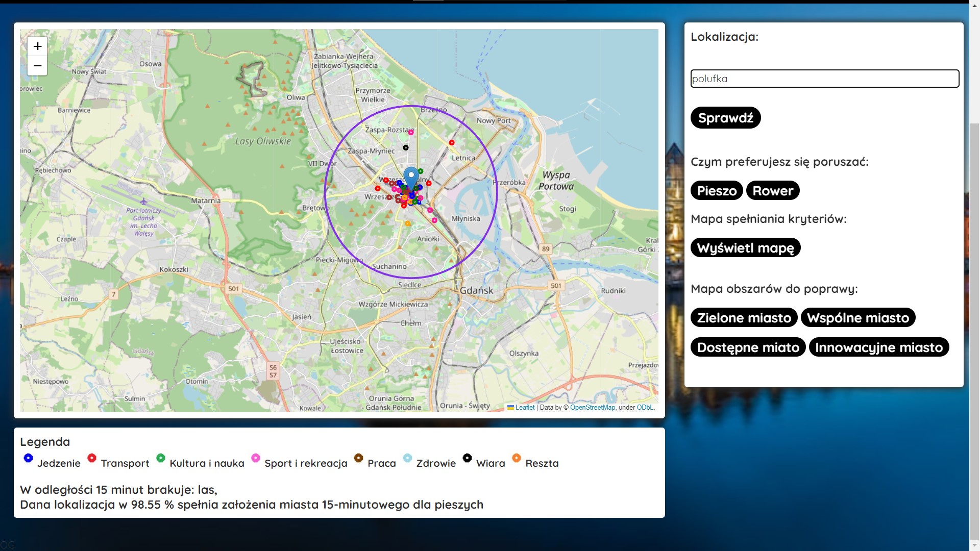The image size is (980, 551).
Task: Click the red Transport legend circle
Action: click(x=92, y=458)
